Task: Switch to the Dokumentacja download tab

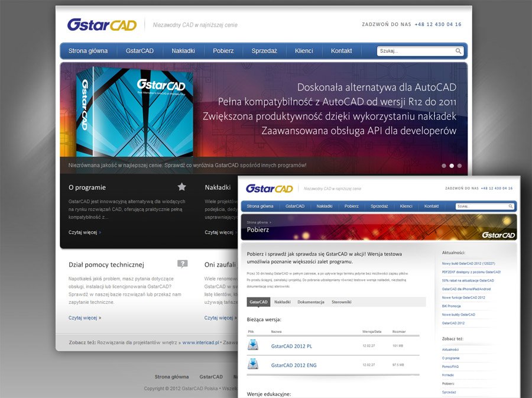Action: (x=311, y=302)
